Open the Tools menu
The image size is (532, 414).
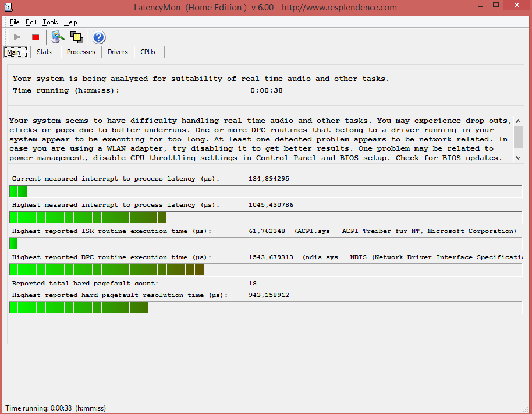pyautogui.click(x=50, y=22)
